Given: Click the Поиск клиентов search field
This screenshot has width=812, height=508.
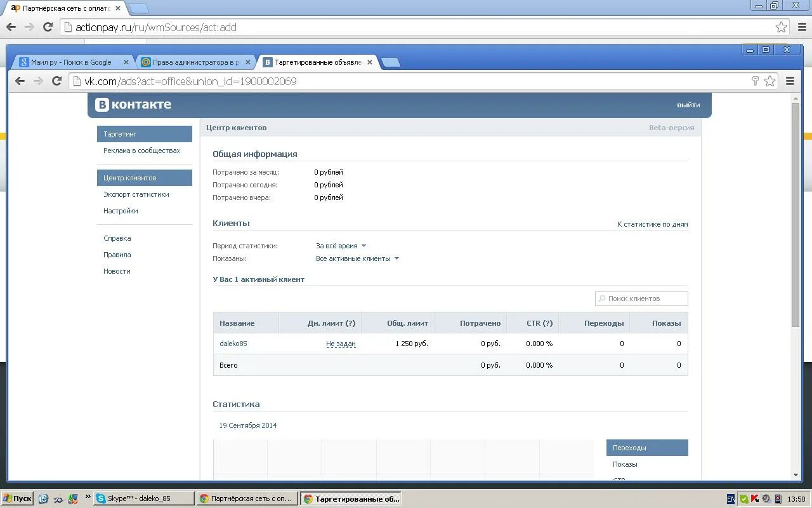Looking at the screenshot, I should pos(641,298).
